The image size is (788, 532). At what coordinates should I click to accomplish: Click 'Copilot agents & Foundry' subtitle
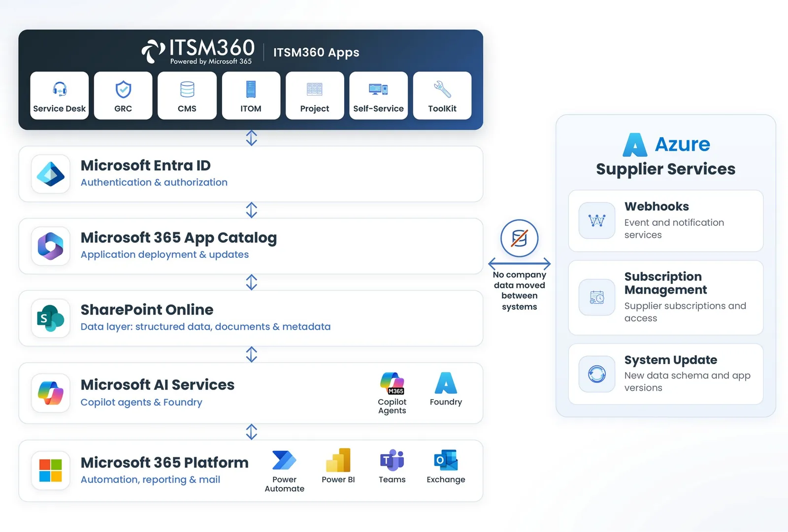(141, 402)
